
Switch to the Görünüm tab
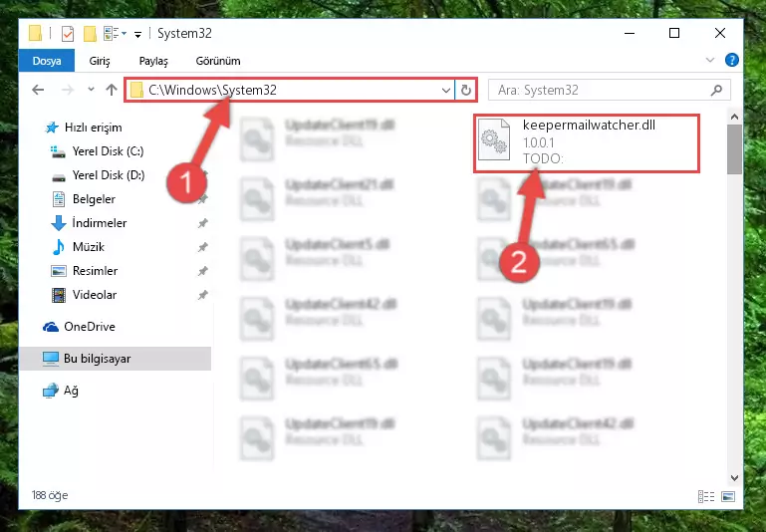[218, 61]
